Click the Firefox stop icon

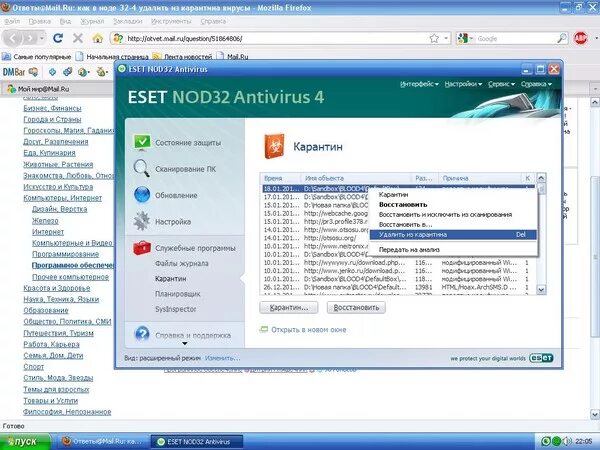(78, 38)
